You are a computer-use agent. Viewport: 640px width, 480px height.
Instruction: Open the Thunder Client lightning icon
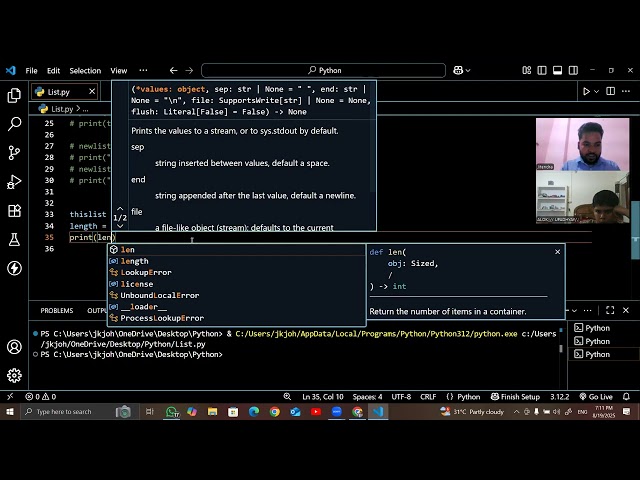pos(14,268)
